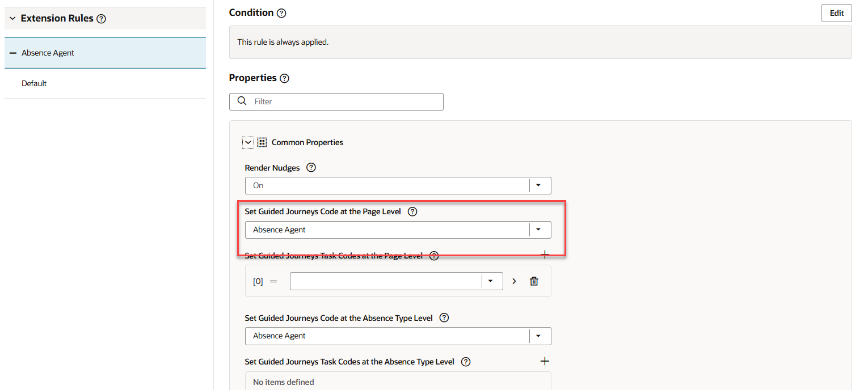Collapse the Common Properties group
Viewport: 868px width, 390px height.
click(248, 142)
